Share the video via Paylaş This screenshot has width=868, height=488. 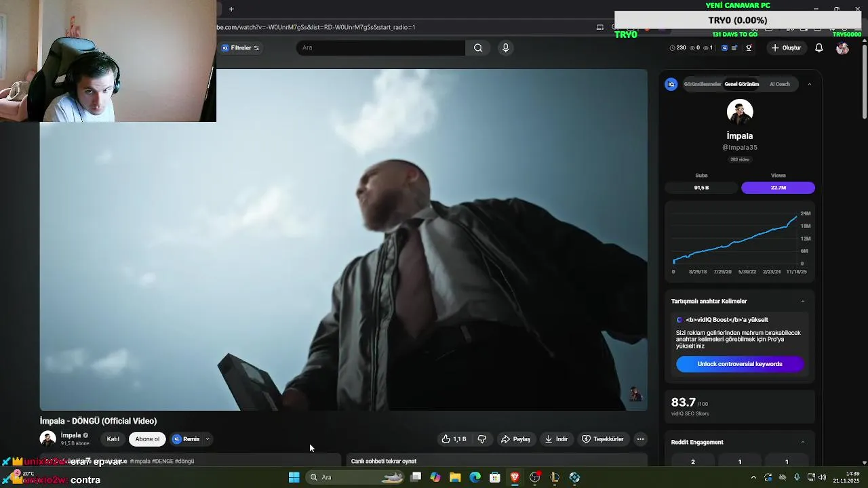(x=515, y=439)
